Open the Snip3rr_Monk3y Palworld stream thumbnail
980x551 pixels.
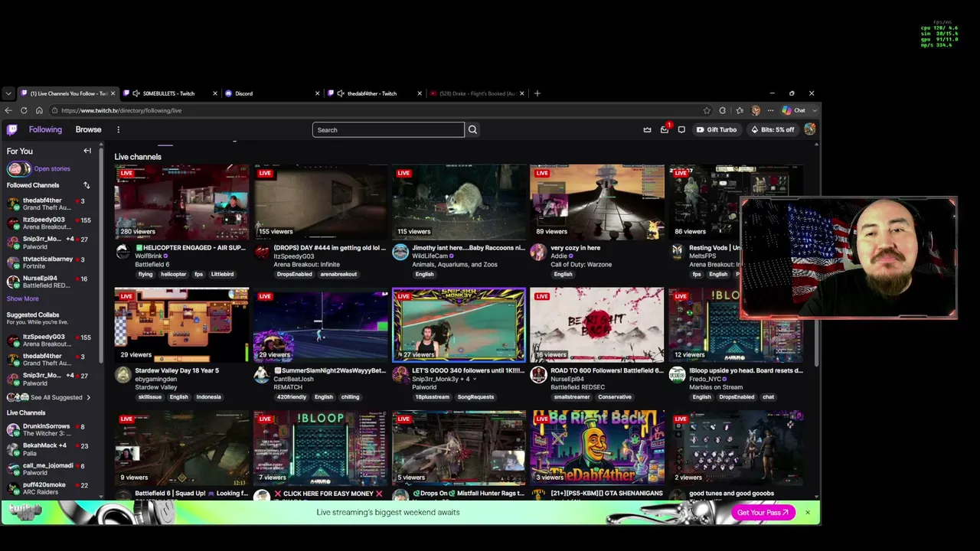click(459, 324)
